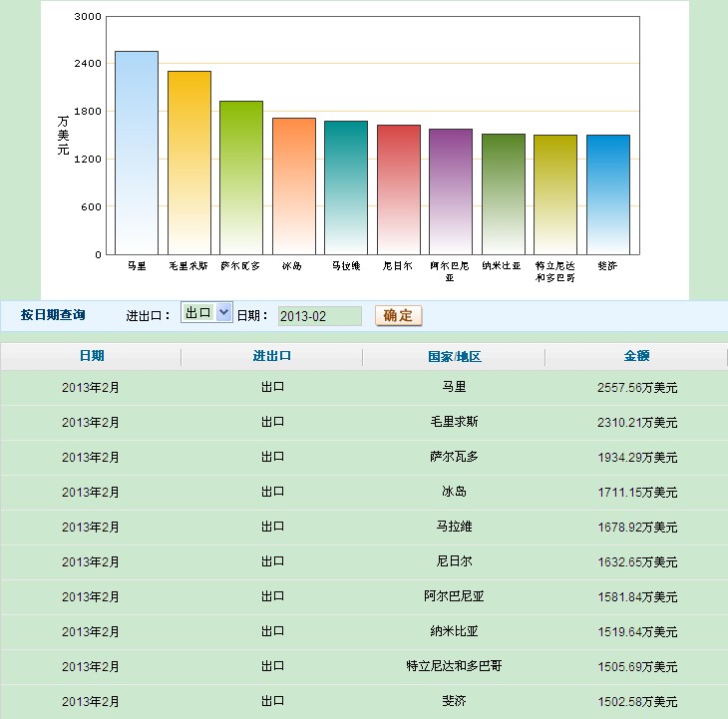Select 冰岛 in the country column
The image size is (728, 719).
[454, 491]
